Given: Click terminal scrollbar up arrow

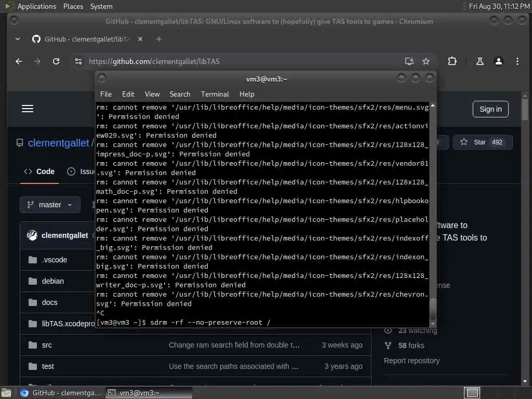Looking at the screenshot, I should tap(433, 106).
